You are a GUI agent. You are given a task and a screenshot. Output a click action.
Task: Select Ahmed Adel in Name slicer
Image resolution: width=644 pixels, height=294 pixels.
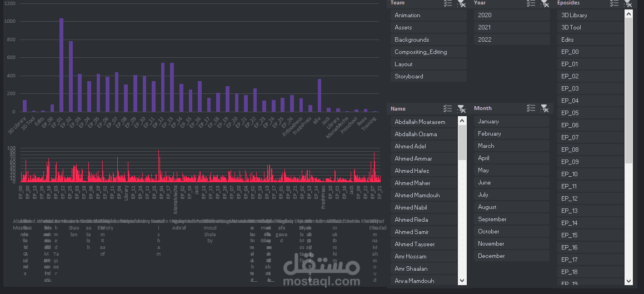pyautogui.click(x=423, y=146)
